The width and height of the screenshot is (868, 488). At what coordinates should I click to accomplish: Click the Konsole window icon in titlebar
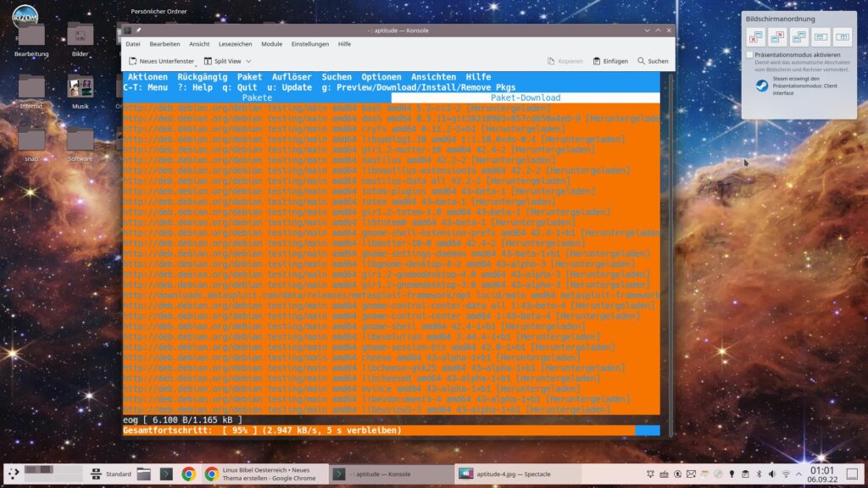click(128, 30)
